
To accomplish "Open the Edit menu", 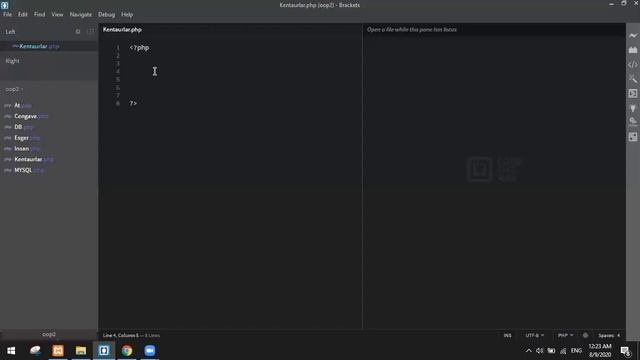I will pyautogui.click(x=22, y=14).
